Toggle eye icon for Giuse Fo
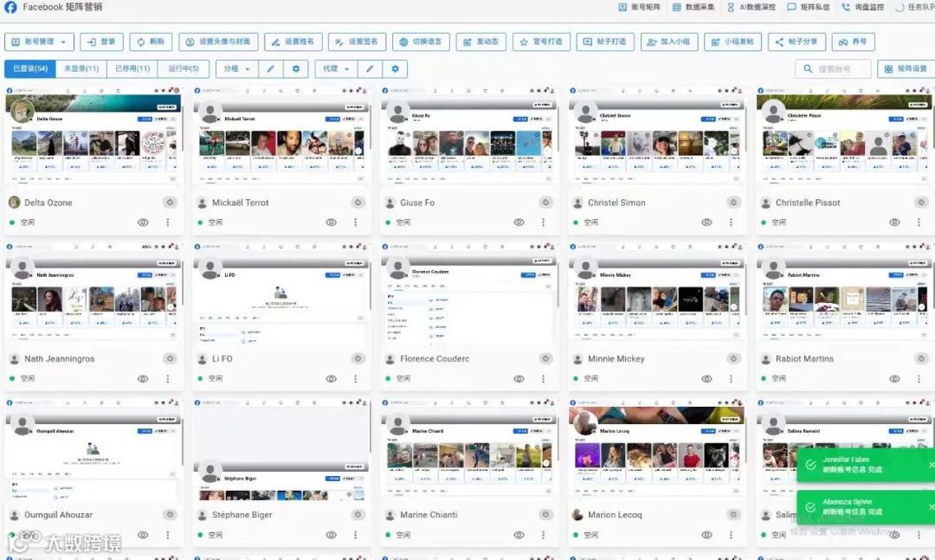 click(x=519, y=222)
